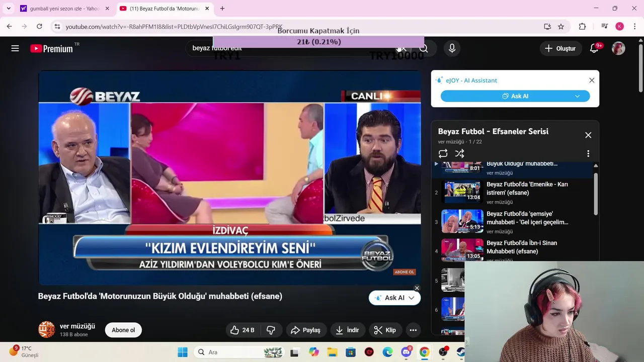Click the site info icon in address bar
Image resolution: width=644 pixels, height=362 pixels.
[57, 26]
